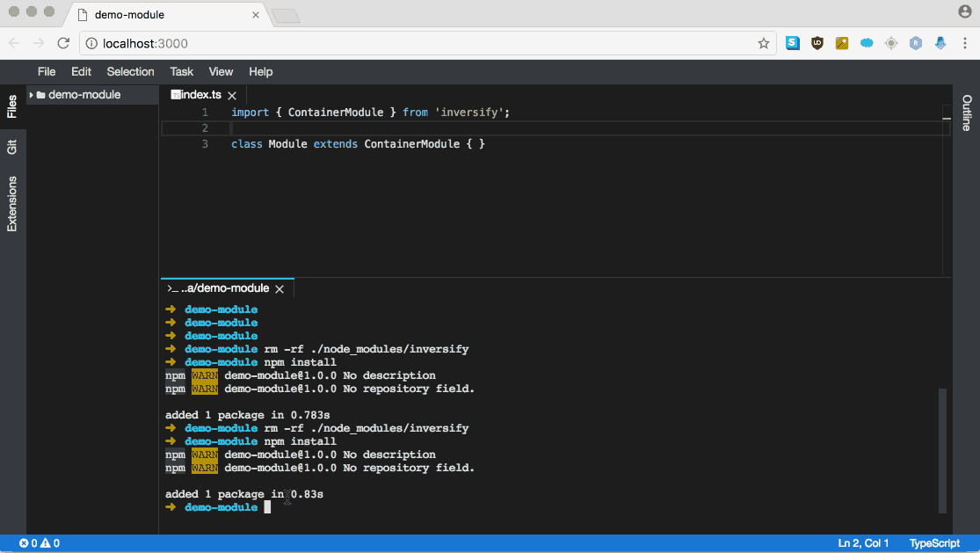Open the Task menu
This screenshot has width=980, height=553.
pyautogui.click(x=182, y=71)
